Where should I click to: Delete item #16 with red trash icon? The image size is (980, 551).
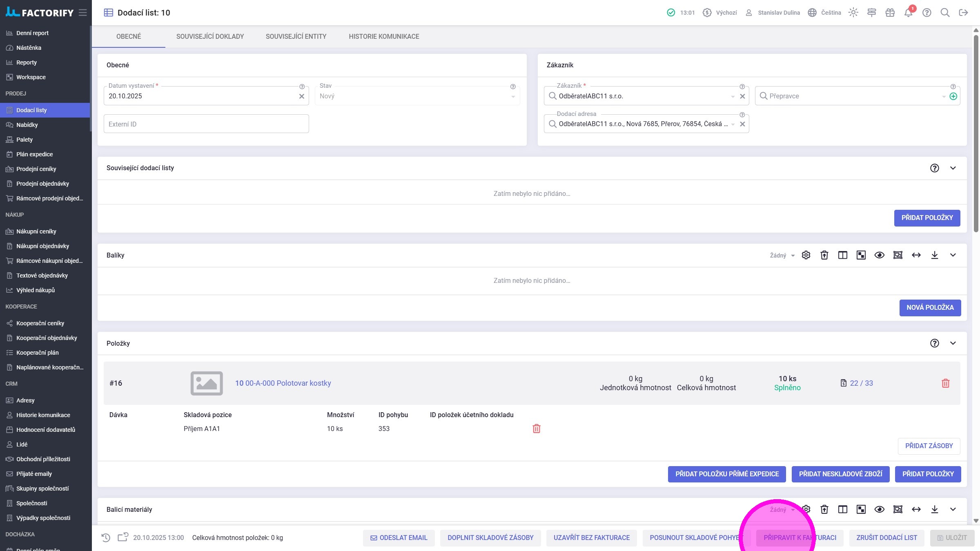pyautogui.click(x=945, y=383)
